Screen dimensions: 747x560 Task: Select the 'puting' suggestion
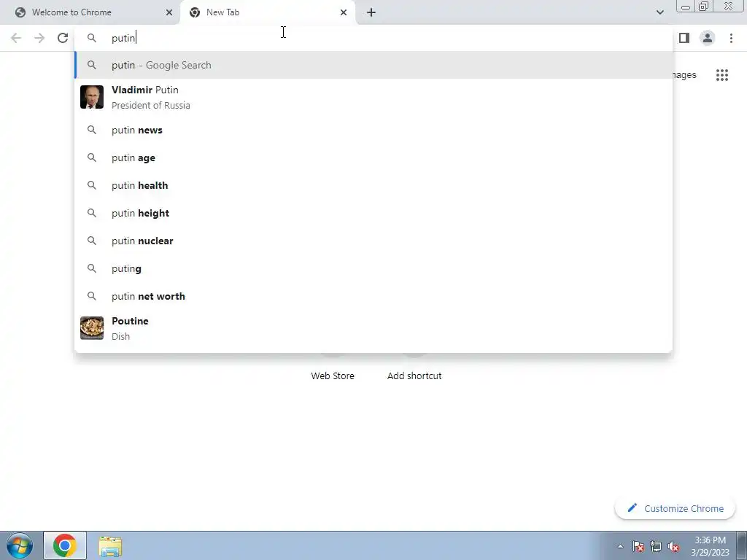pyautogui.click(x=373, y=268)
